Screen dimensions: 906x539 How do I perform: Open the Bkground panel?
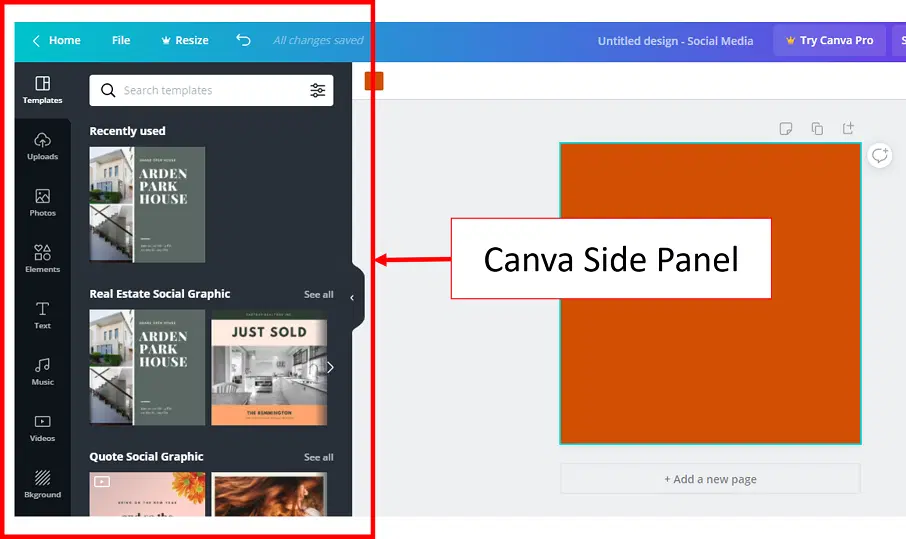(42, 484)
